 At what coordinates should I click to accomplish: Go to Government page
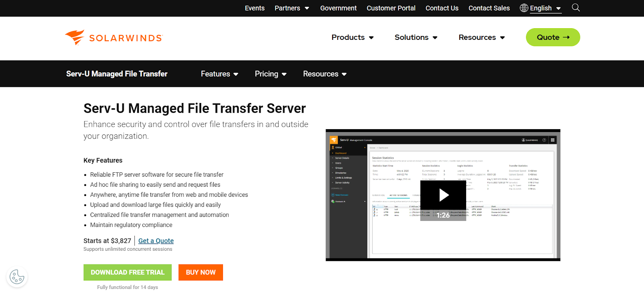click(x=339, y=8)
